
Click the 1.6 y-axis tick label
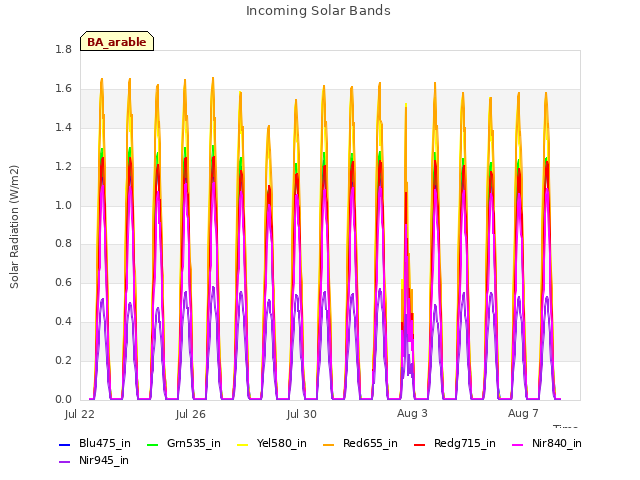(63, 89)
